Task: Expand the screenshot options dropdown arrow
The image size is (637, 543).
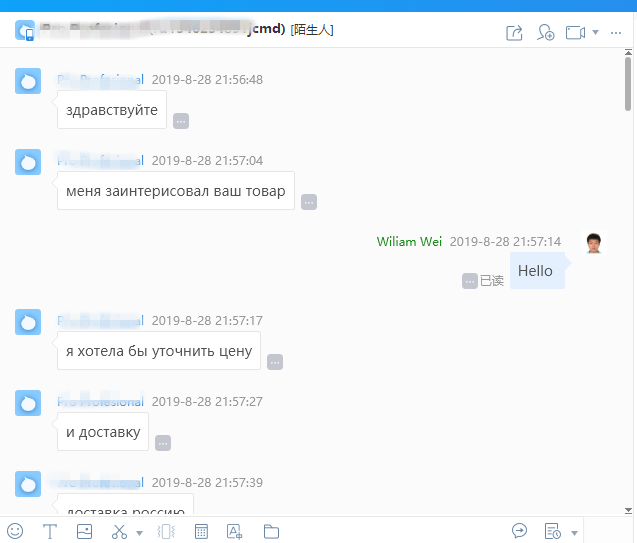Action: click(x=139, y=533)
